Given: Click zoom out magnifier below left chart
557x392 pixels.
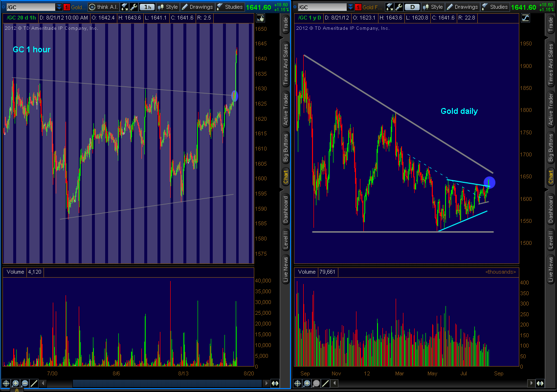Looking at the screenshot, I should [x=24, y=384].
